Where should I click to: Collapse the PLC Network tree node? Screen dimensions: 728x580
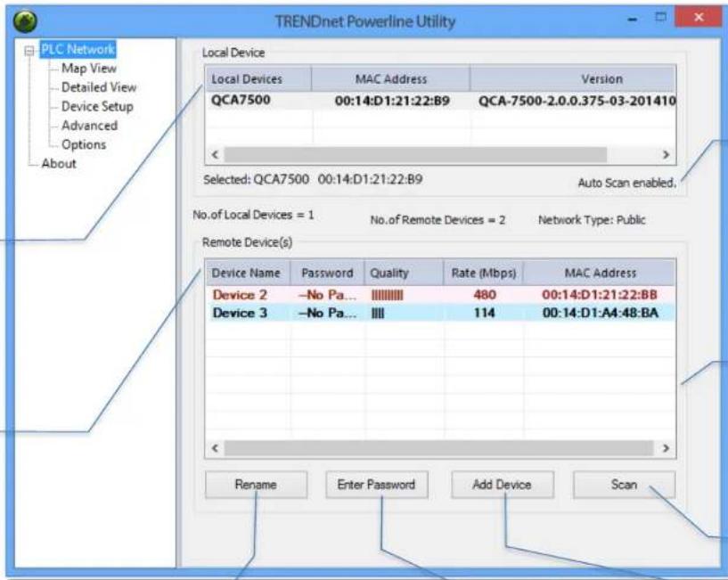click(29, 51)
